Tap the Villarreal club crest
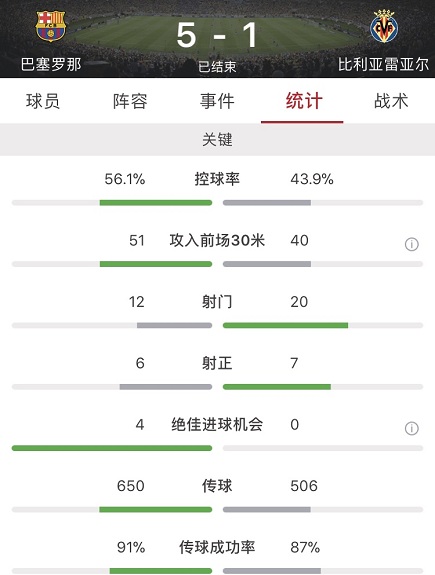 coord(384,26)
